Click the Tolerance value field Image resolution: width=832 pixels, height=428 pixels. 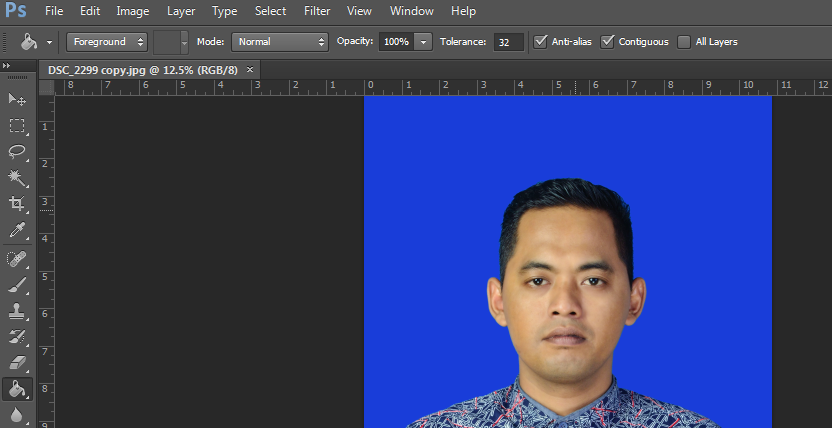(x=508, y=42)
